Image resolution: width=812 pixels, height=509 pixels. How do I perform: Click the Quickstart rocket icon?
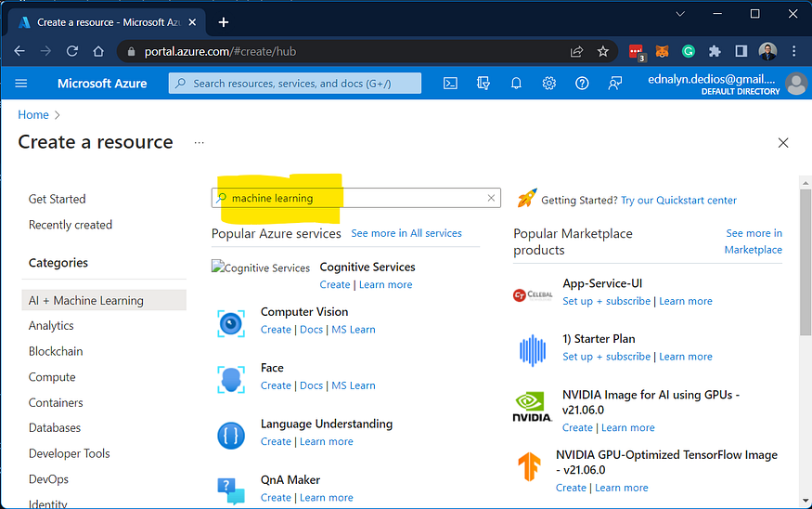[x=527, y=199]
